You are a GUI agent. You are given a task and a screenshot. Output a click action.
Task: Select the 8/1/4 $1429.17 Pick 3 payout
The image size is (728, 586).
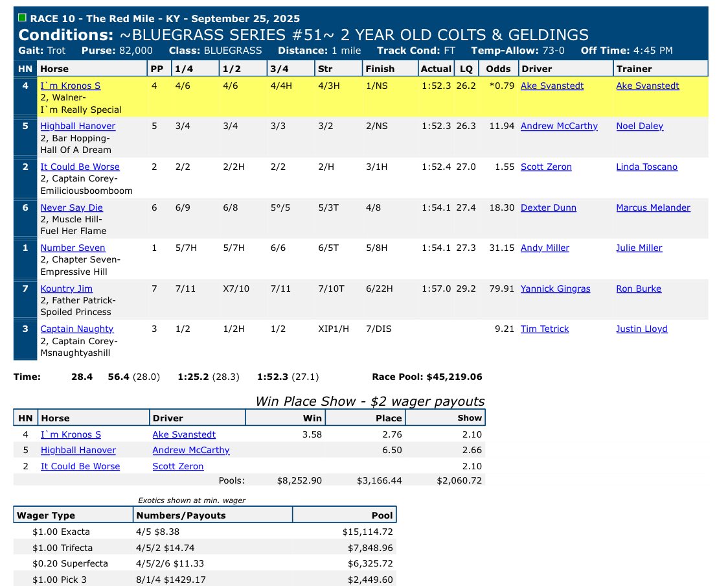point(171,580)
